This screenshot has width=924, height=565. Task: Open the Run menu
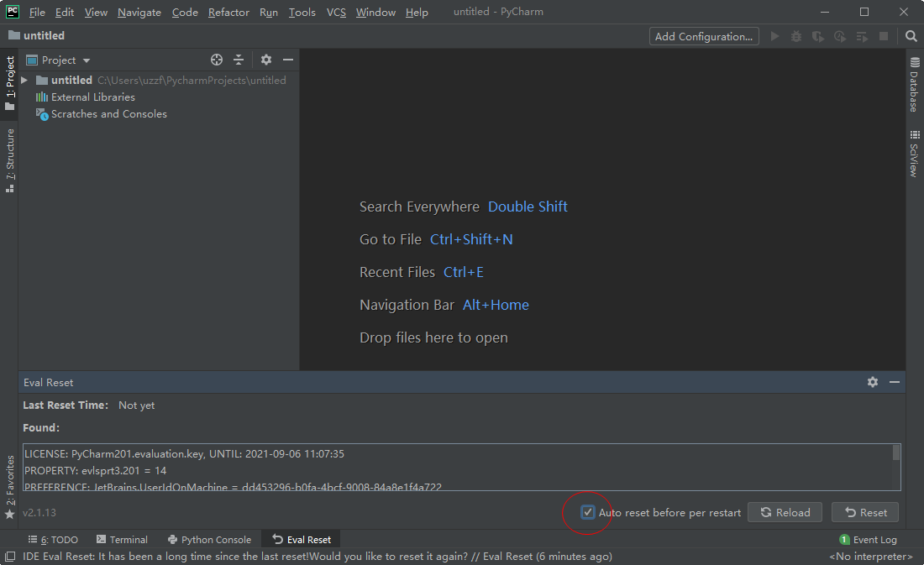[268, 13]
